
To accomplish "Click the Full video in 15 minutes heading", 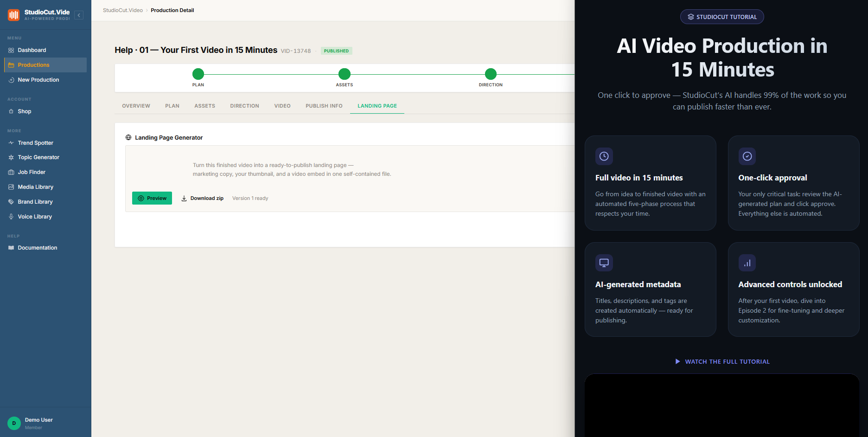I will coord(639,178).
